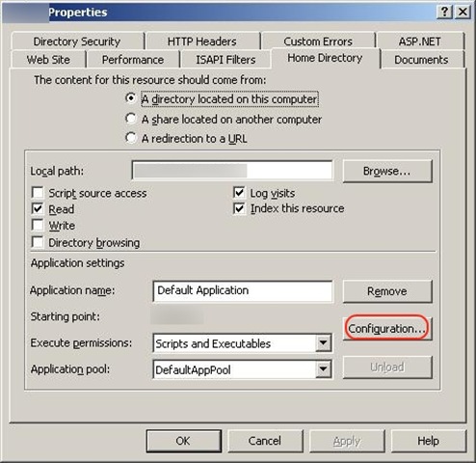Click the title bar help question mark icon

click(x=444, y=13)
